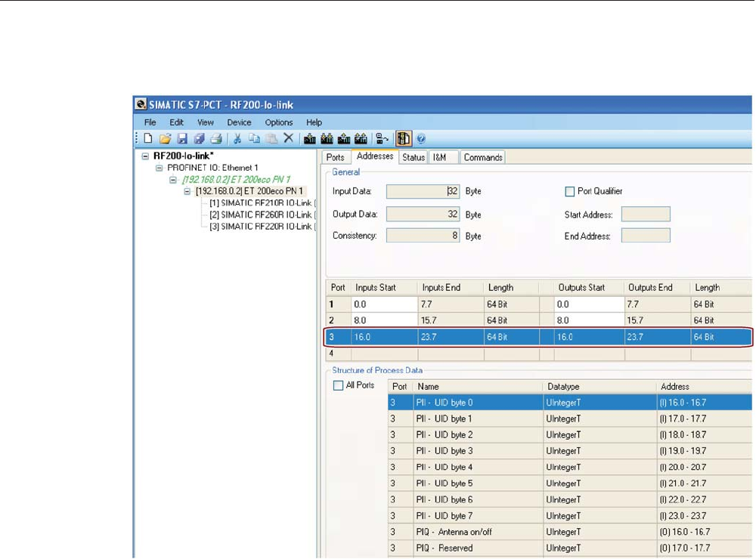Viewport: 756px width, 559px height.
Task: Click the Inputs Start column header
Action: click(384, 288)
